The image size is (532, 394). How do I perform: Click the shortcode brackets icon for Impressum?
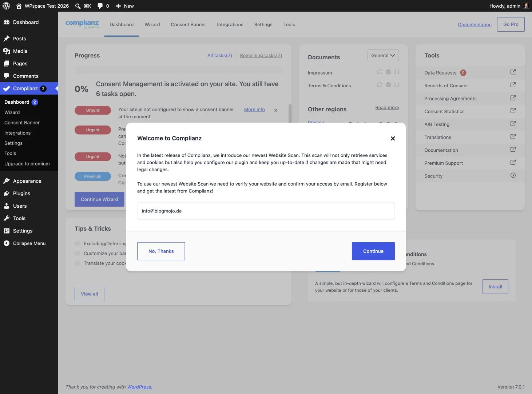click(397, 72)
